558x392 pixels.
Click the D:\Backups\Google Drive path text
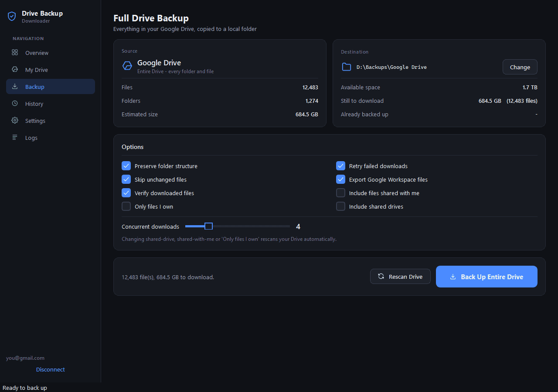coord(391,67)
